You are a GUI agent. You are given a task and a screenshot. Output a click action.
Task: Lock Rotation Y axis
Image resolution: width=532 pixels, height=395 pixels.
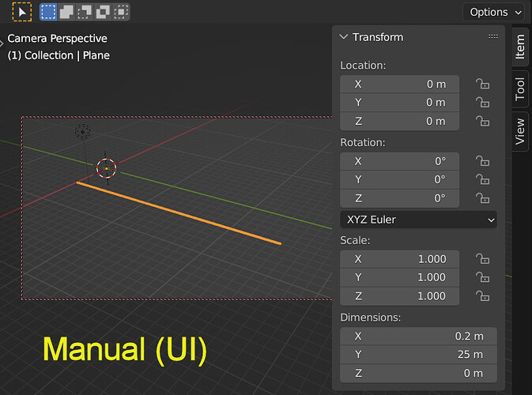(482, 179)
